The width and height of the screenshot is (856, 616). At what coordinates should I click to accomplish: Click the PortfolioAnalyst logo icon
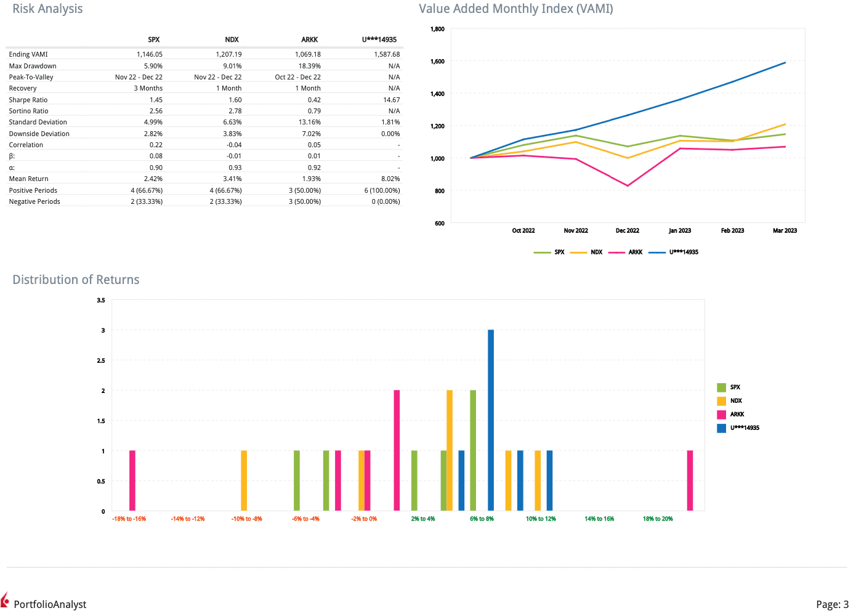pyautogui.click(x=5, y=600)
